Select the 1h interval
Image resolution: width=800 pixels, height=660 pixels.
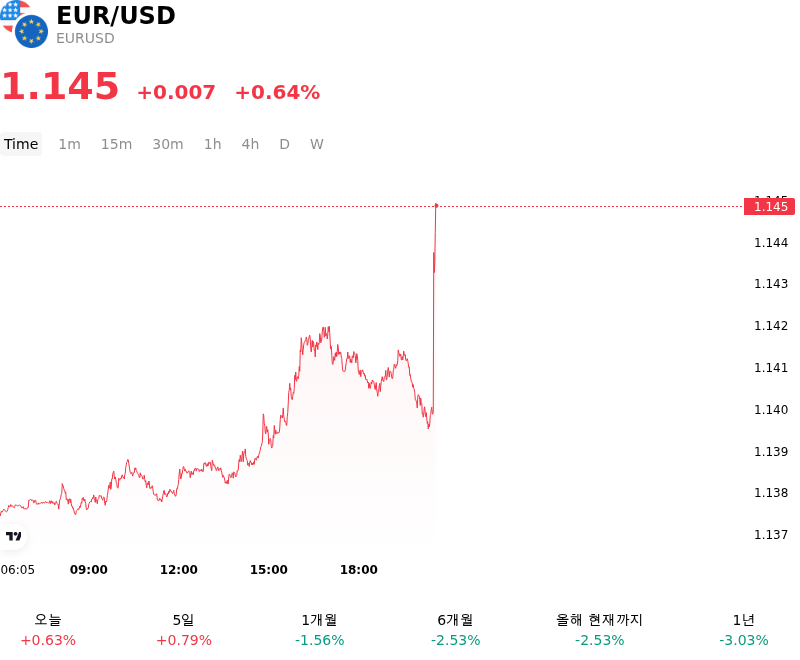(x=213, y=144)
